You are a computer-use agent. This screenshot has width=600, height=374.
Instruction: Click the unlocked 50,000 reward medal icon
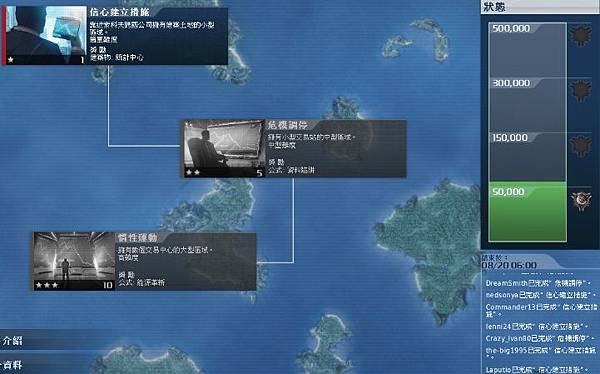point(581,200)
